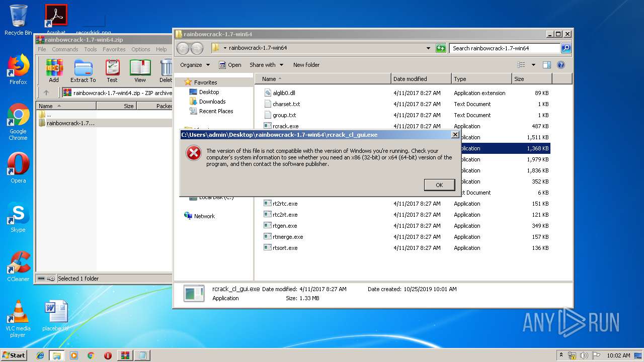644x362 pixels.
Task: Click Internet Explorer taskbar icon
Action: pyautogui.click(x=40, y=355)
